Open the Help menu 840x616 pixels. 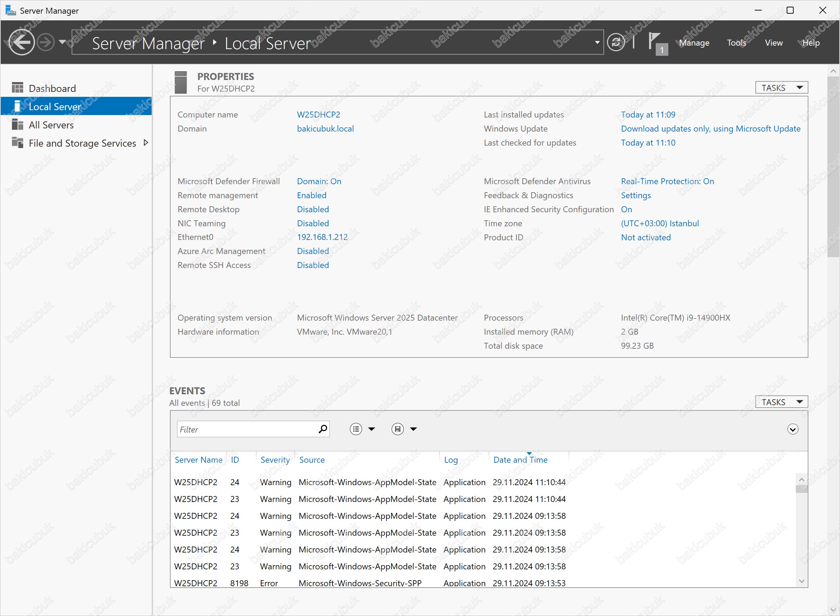(x=811, y=42)
